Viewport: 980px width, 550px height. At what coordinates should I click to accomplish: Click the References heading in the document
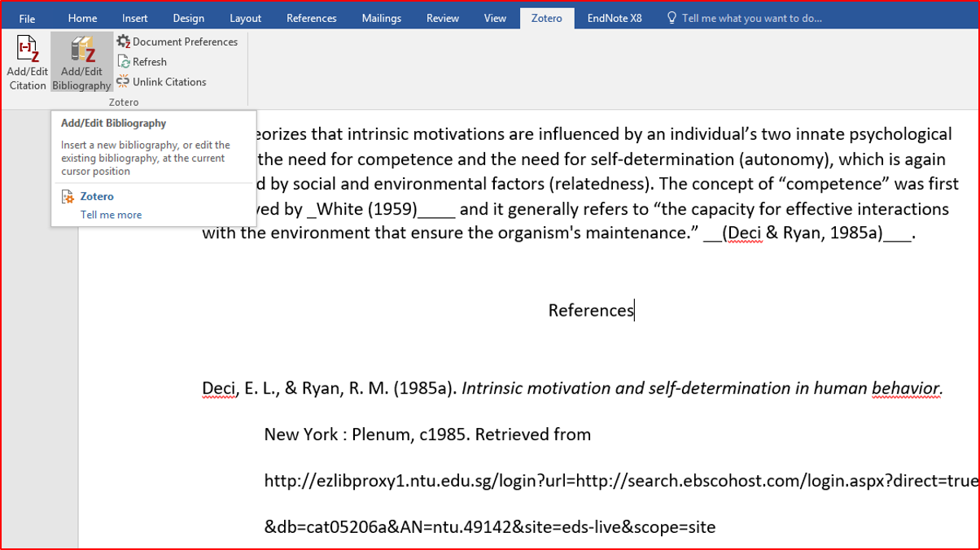(590, 311)
